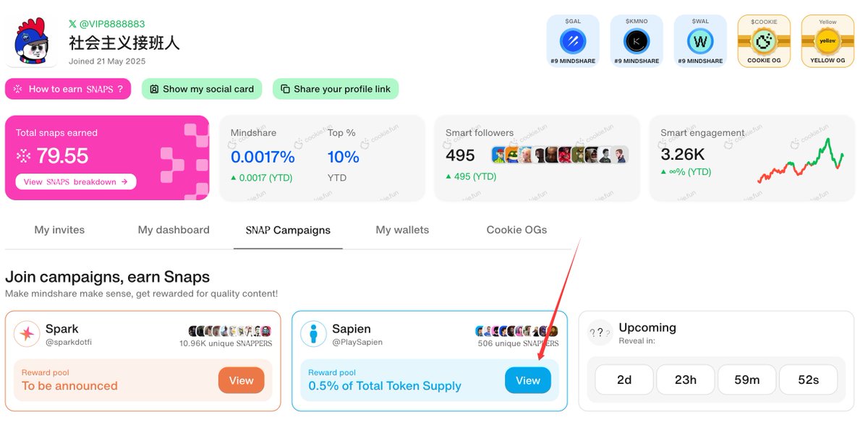Click the $KMNO mindshare badge

(x=637, y=41)
